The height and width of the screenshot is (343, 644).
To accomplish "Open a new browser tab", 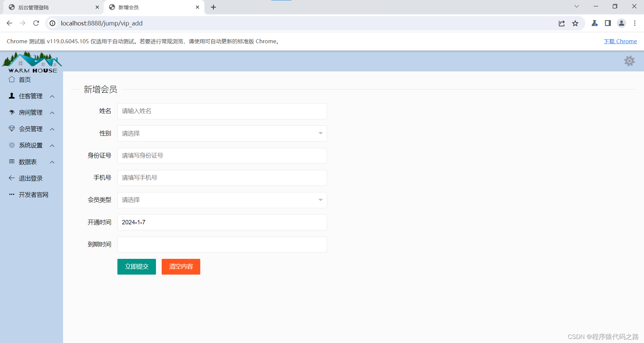I will click(x=213, y=7).
